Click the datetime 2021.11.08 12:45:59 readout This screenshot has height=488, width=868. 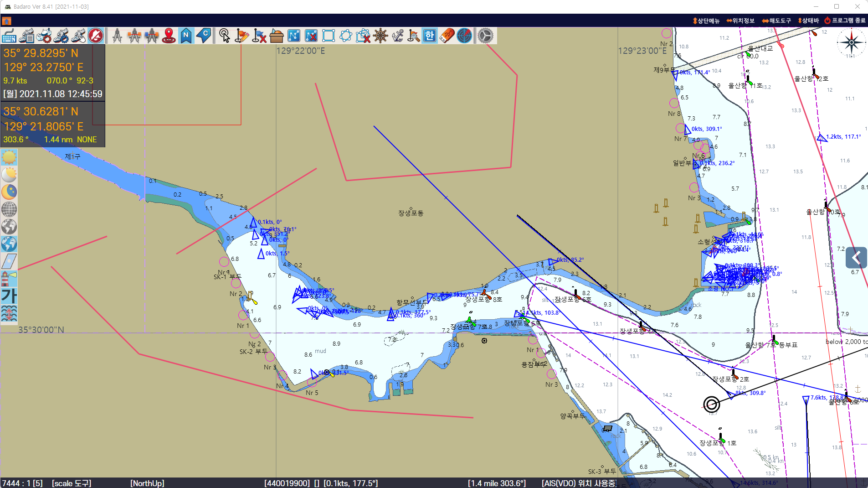[x=53, y=94]
